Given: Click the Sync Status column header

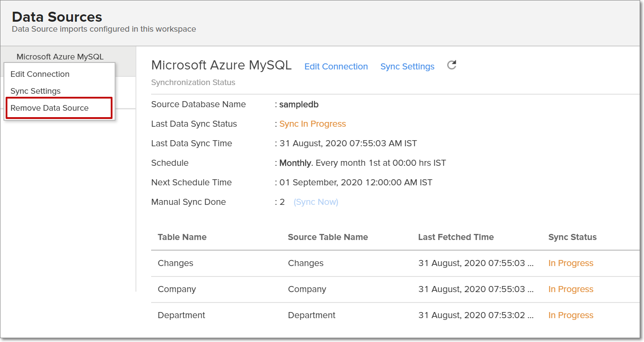Looking at the screenshot, I should click(572, 237).
